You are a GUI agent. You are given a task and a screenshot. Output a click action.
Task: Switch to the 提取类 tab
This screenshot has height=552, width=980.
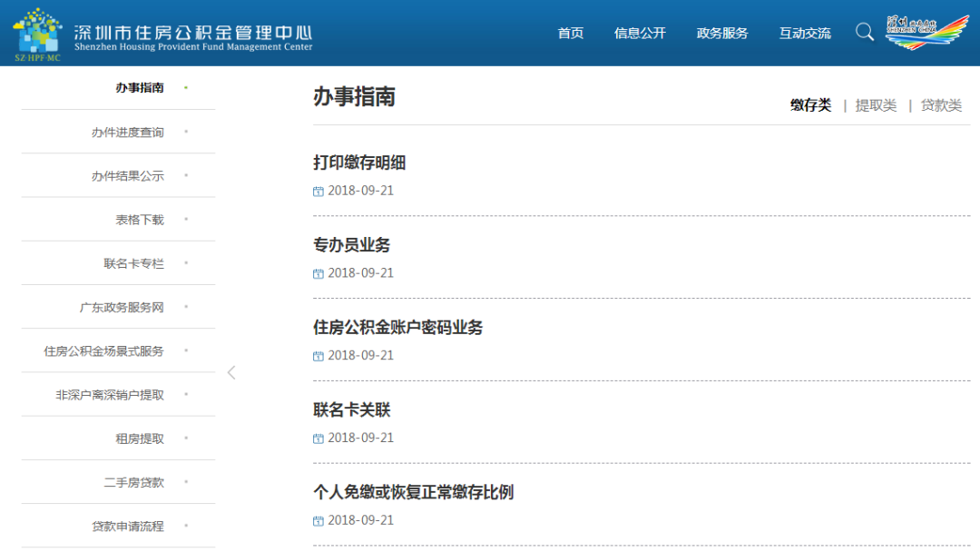[876, 105]
